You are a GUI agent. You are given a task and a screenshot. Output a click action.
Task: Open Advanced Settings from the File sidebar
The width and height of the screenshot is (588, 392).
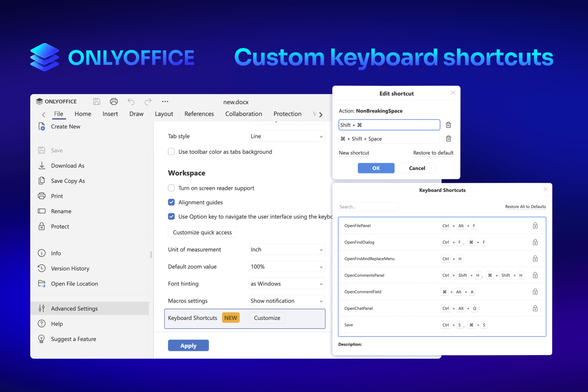(74, 308)
